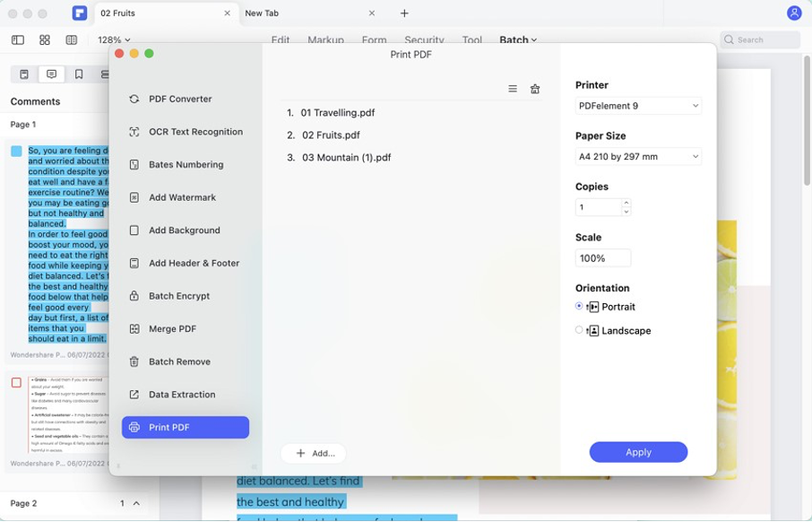812x522 pixels.
Task: Open the Printer dropdown PDFelement 9
Action: coord(638,106)
